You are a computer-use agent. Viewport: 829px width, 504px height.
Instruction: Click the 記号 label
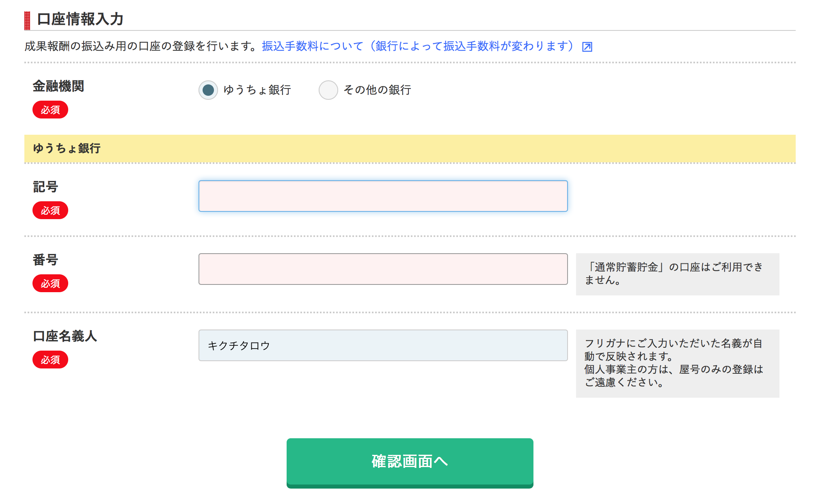click(45, 187)
